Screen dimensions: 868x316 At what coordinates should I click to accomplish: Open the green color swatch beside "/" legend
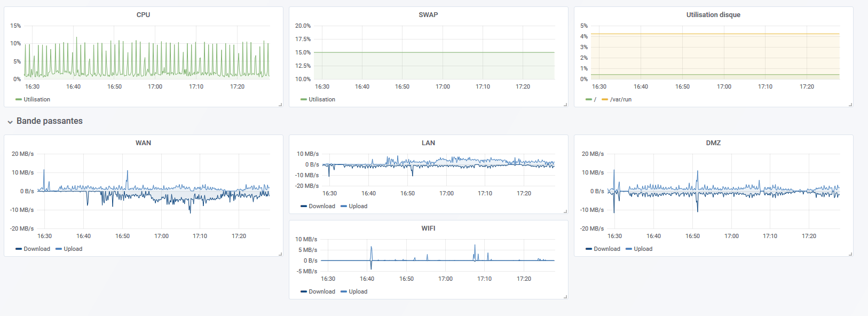(589, 99)
